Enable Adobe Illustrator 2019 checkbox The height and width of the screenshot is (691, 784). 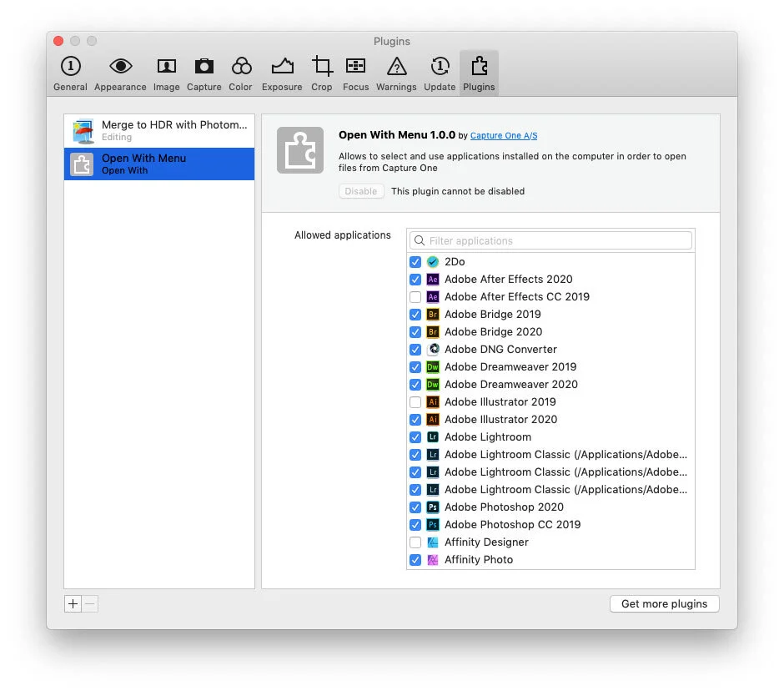tap(415, 401)
